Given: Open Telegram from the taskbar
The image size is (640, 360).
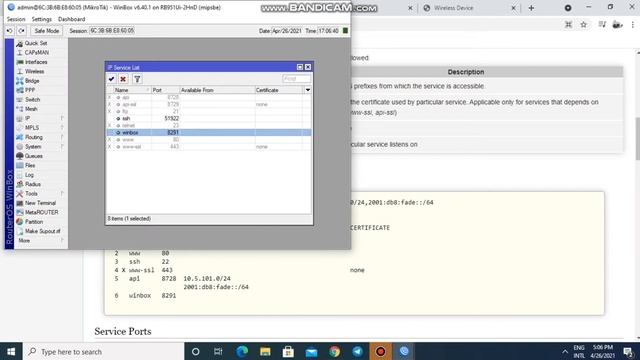Looking at the screenshot, I should point(358,351).
